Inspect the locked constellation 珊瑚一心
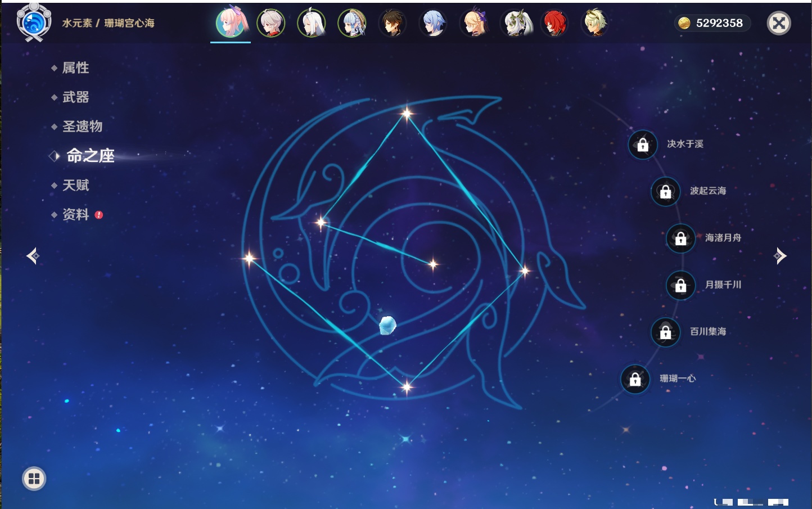 tap(635, 379)
